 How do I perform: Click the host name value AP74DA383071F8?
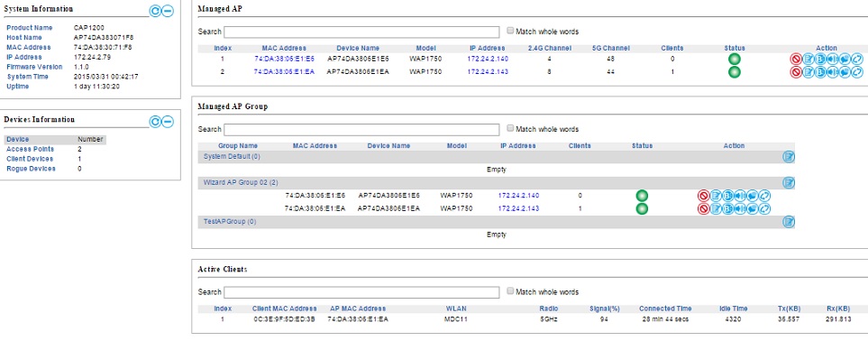click(104, 38)
